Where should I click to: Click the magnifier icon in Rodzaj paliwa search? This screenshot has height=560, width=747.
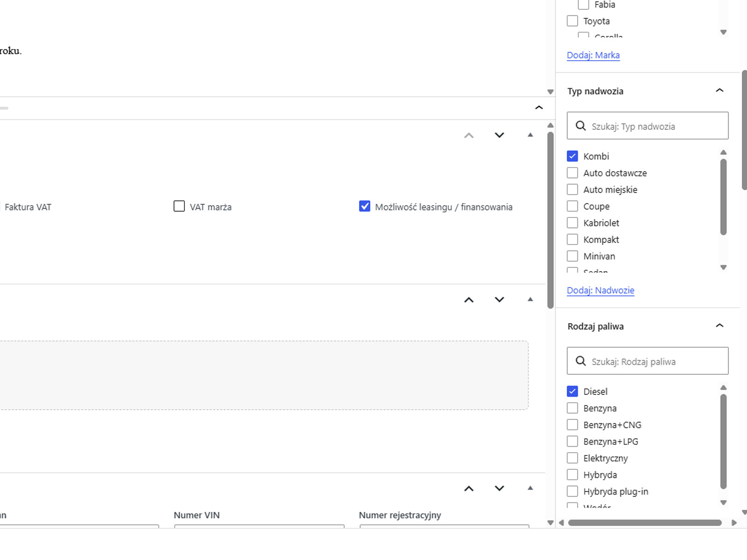click(580, 361)
